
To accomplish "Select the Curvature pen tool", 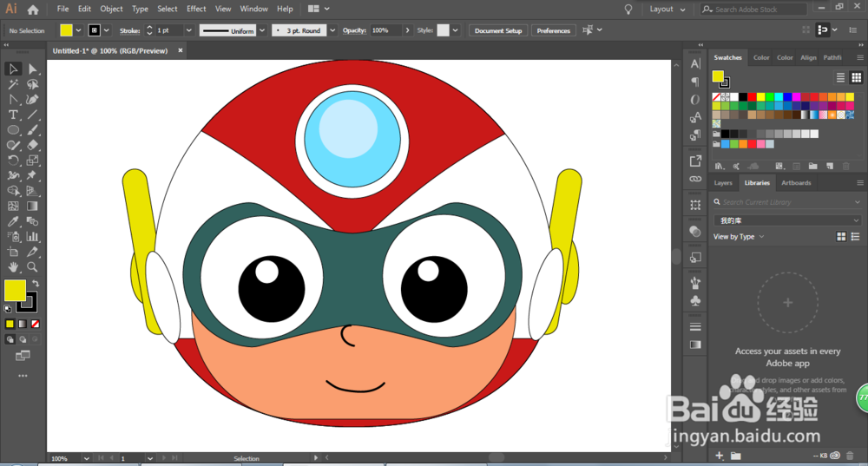I will (32, 100).
